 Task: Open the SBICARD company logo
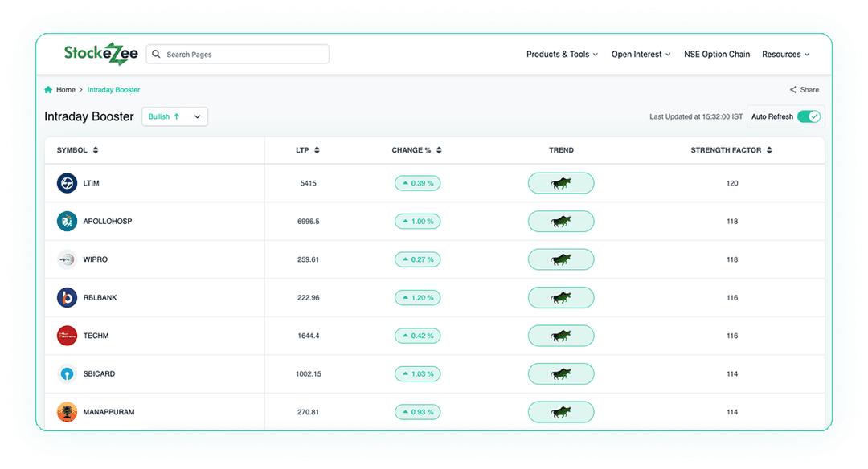(x=67, y=374)
